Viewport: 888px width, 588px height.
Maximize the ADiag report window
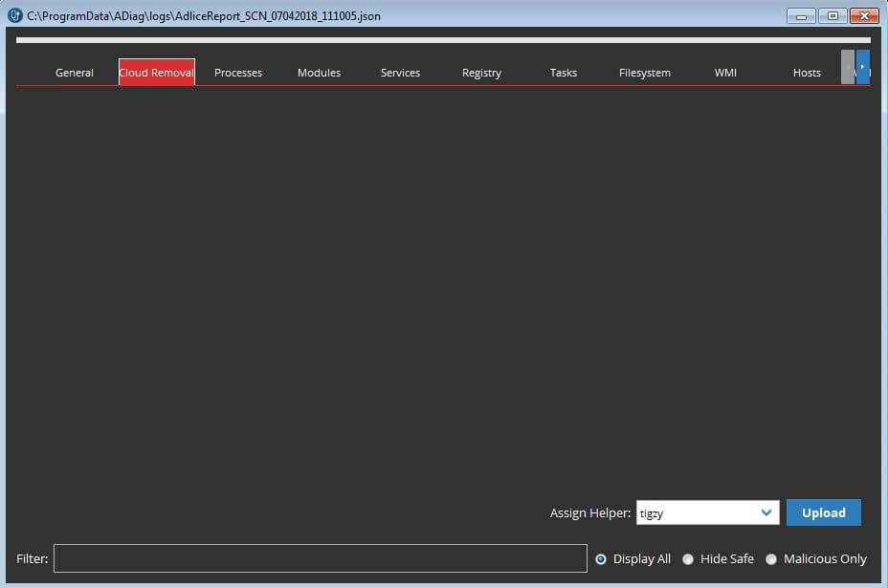point(832,15)
